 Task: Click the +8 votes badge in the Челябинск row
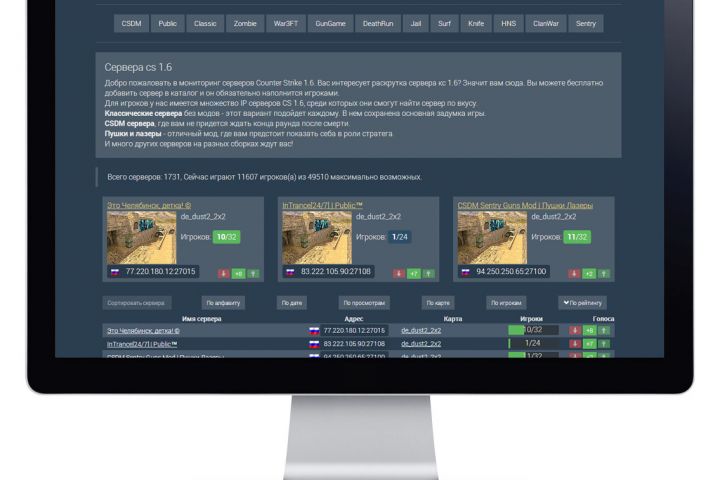tap(590, 330)
